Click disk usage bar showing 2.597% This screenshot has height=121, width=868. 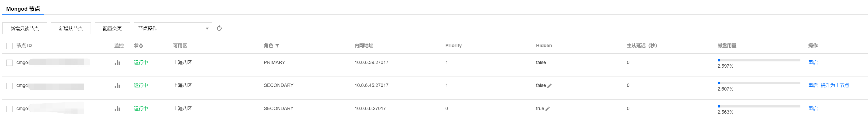click(x=759, y=60)
